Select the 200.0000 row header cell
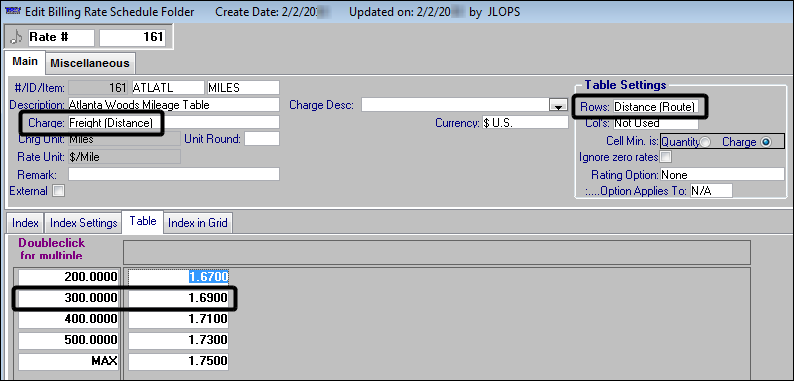The height and width of the screenshot is (381, 794). 69,277
